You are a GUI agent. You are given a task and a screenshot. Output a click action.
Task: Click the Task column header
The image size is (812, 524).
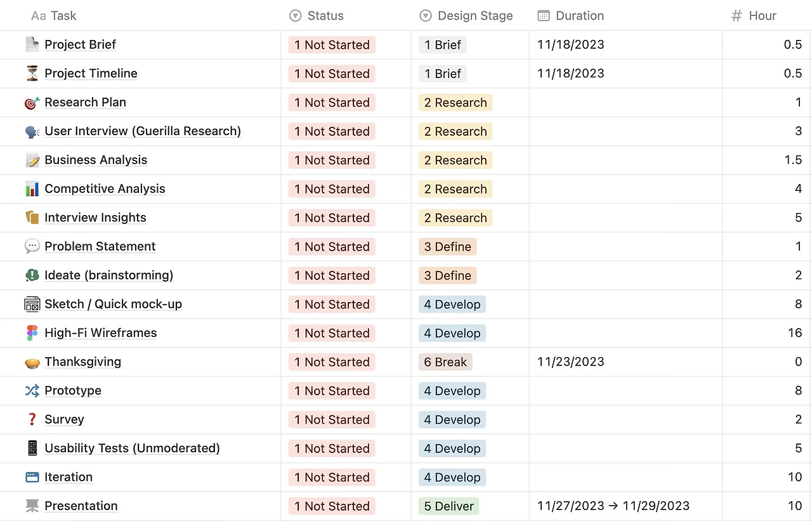click(x=63, y=16)
